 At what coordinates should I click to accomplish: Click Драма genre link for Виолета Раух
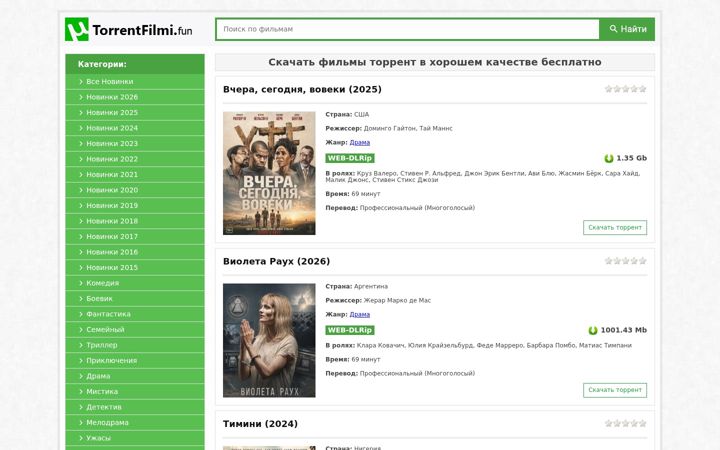360,315
